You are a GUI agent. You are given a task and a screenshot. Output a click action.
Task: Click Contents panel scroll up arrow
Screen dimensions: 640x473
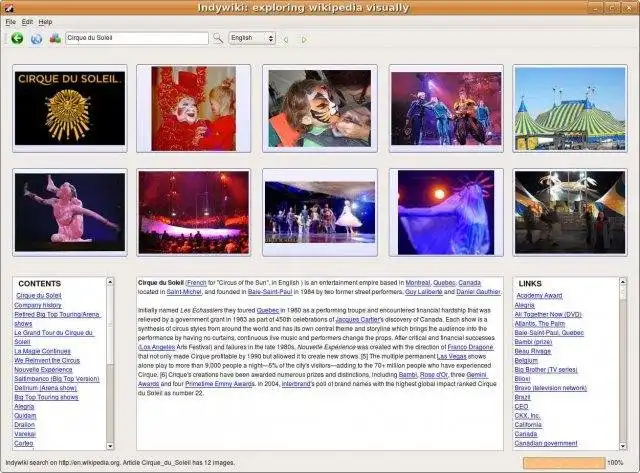click(x=110, y=282)
